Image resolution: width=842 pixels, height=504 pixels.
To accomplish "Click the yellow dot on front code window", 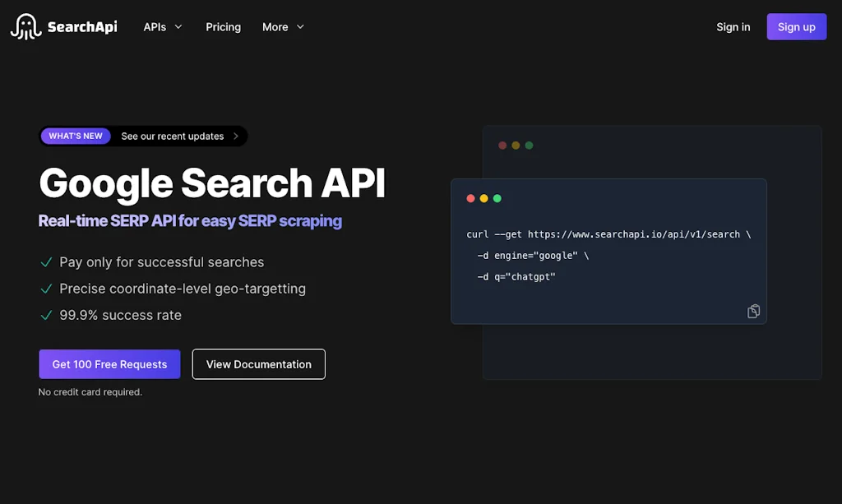I will [x=483, y=198].
